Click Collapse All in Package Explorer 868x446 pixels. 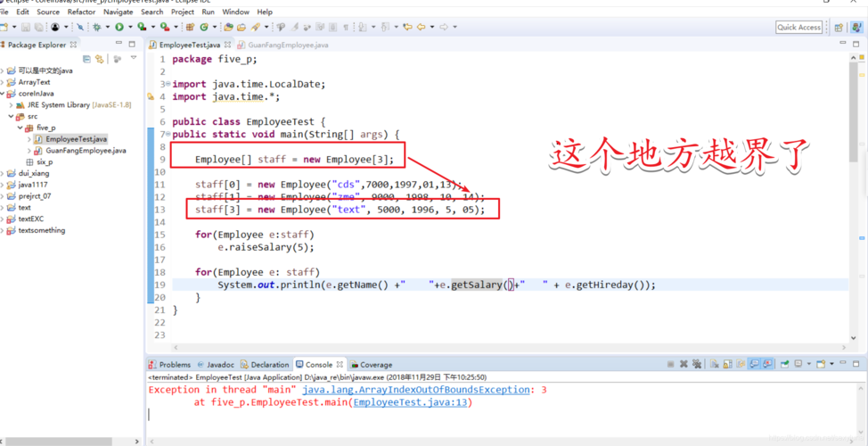point(87,58)
